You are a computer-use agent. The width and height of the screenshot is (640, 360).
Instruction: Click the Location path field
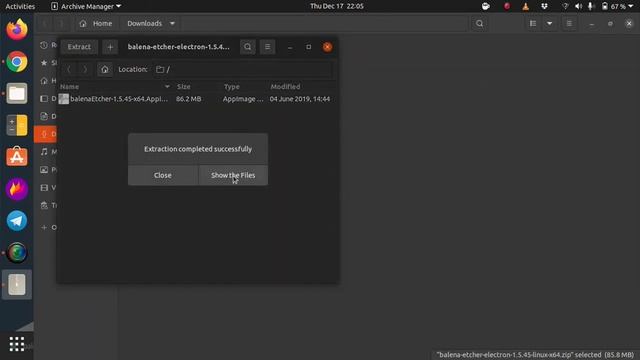coord(242,69)
